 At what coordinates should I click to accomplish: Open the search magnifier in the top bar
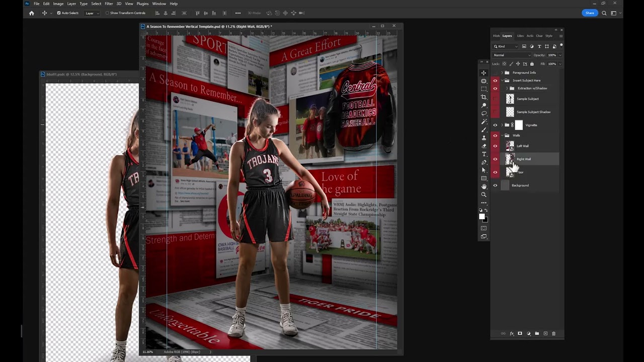point(604,13)
